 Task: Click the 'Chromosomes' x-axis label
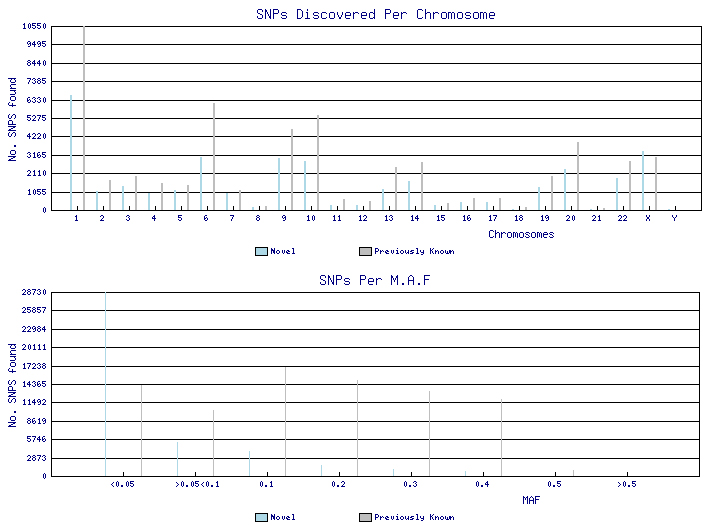521,234
